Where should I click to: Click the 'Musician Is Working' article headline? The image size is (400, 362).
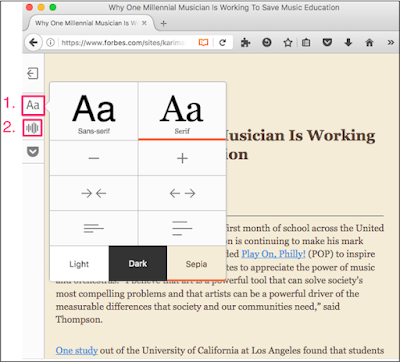(300, 135)
